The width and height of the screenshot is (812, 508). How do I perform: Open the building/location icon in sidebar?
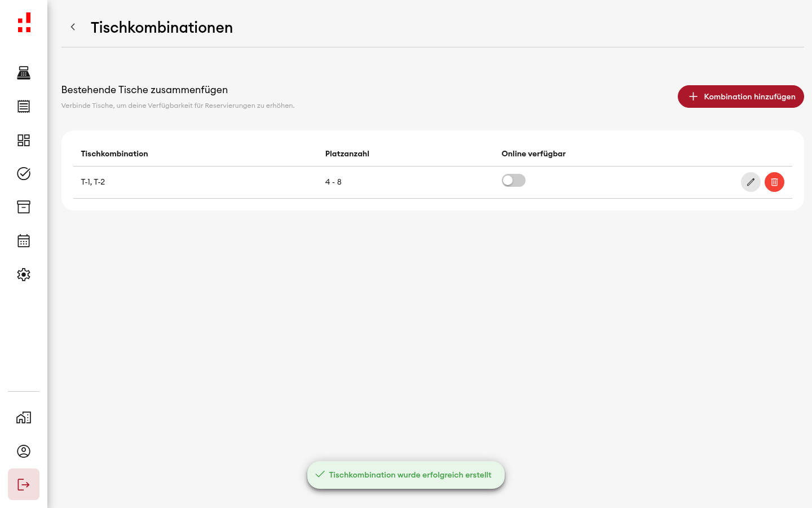(x=24, y=418)
